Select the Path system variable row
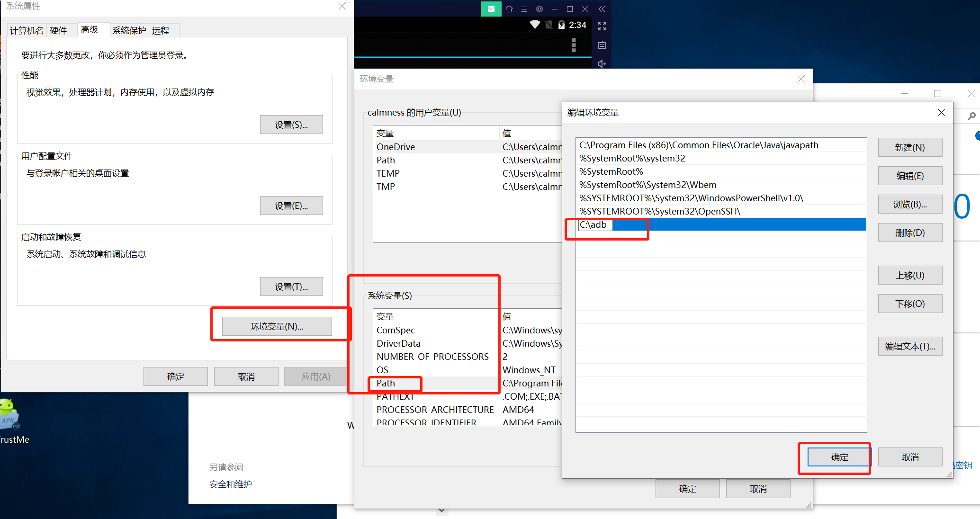Viewport: 980px width, 519px height. click(x=386, y=383)
